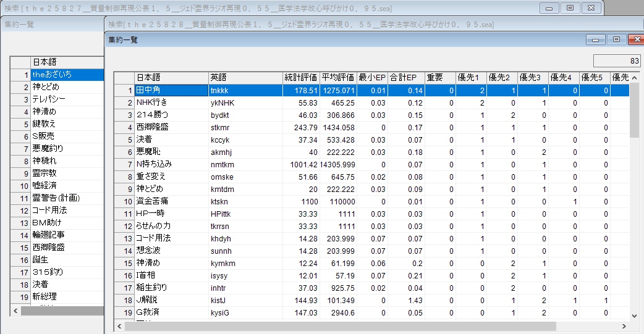Click the main table's horizontal scroll right arrow
The height and width of the screenshot is (334, 644).
(624, 327)
